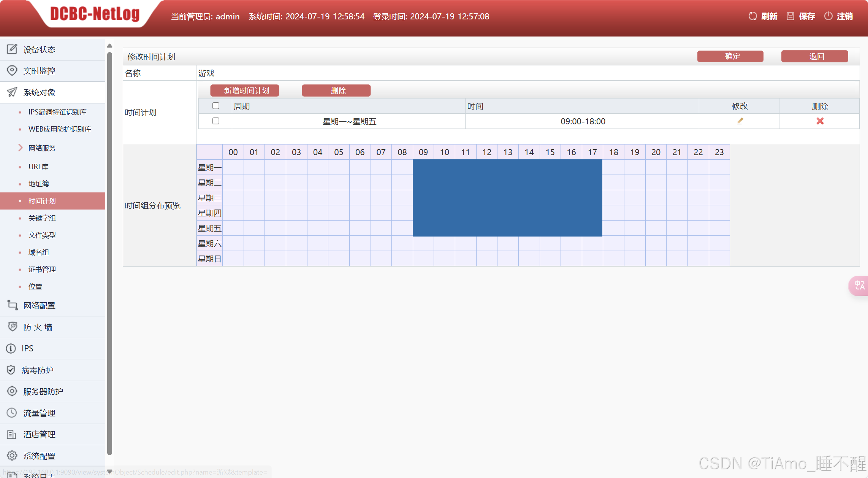This screenshot has width=868, height=478.
Task: Select 文件类型 submenu item
Action: pos(42,235)
